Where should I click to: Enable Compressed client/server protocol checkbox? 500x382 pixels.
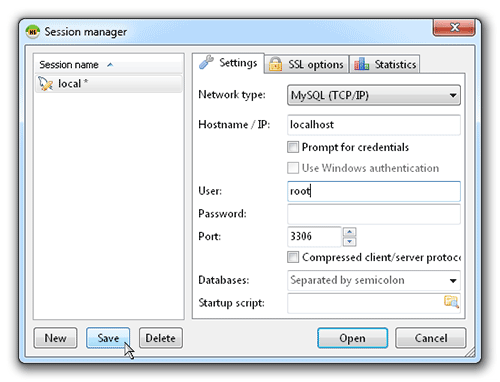293,257
